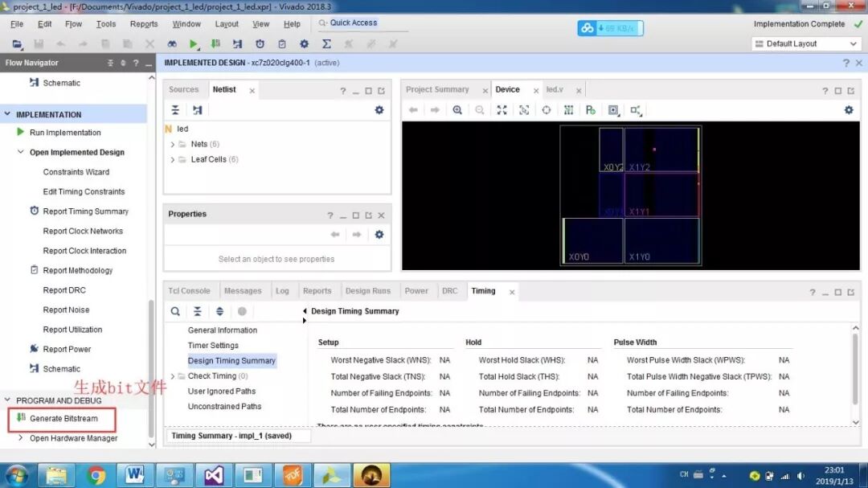The height and width of the screenshot is (488, 868).
Task: Close the Timing tab
Action: (512, 292)
